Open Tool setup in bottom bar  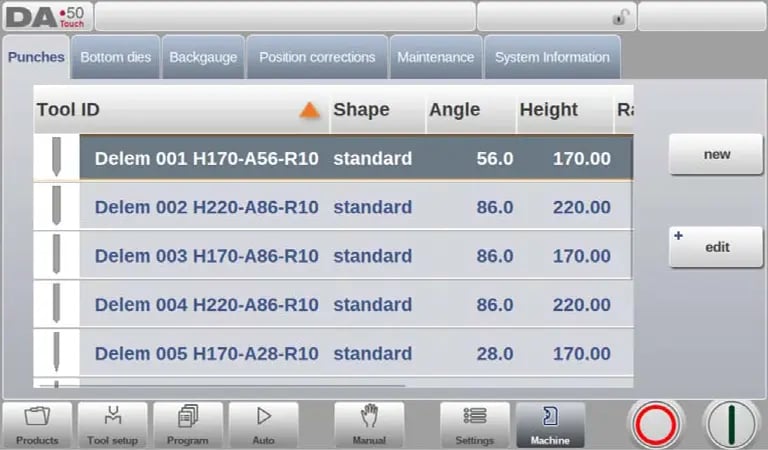[112, 425]
